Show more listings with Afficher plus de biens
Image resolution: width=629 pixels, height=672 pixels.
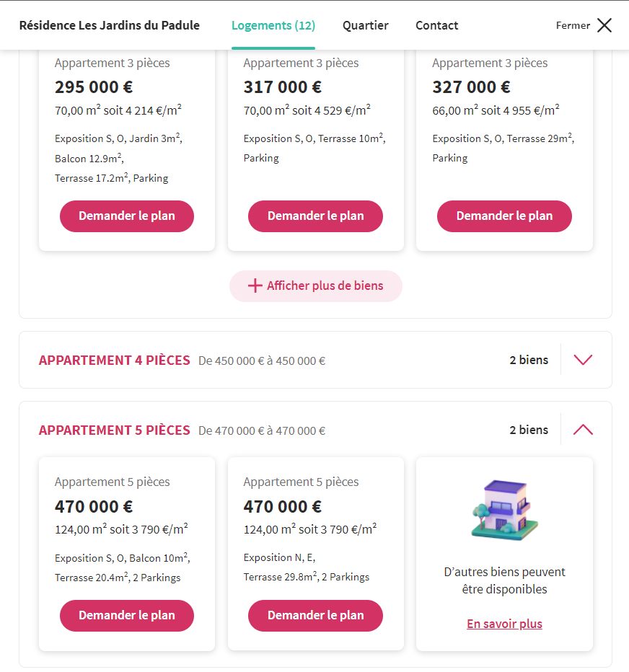click(x=316, y=286)
